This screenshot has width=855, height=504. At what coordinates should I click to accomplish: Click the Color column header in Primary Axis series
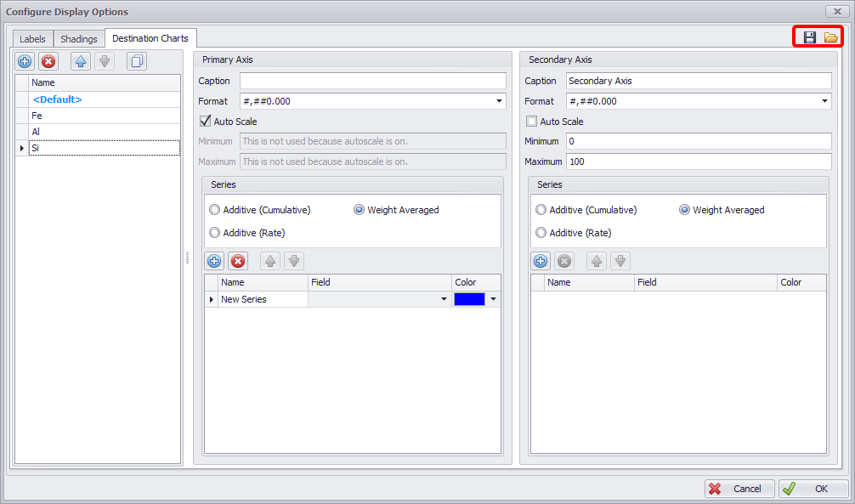pos(476,282)
